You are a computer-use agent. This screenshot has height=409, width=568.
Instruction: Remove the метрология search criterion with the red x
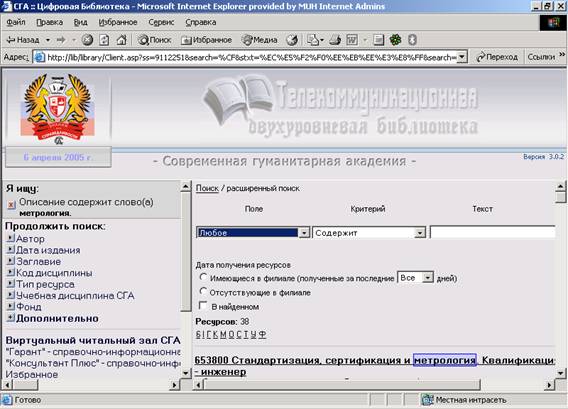click(11, 205)
